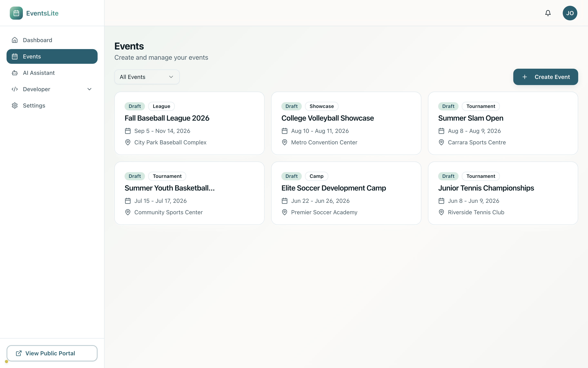The height and width of the screenshot is (368, 588).
Task: Click the 'Carrara Sports Centre' venue text
Action: tap(477, 142)
